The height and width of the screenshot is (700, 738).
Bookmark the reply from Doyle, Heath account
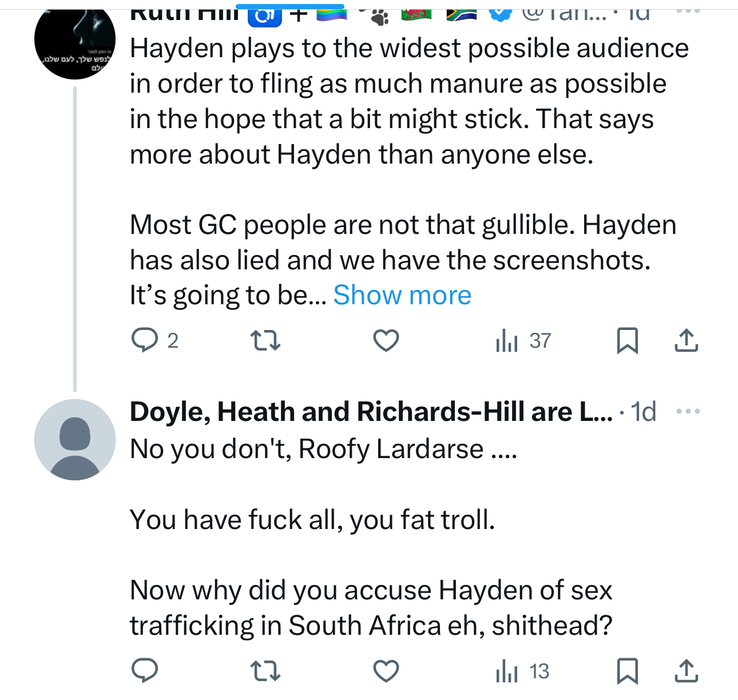pyautogui.click(x=627, y=671)
